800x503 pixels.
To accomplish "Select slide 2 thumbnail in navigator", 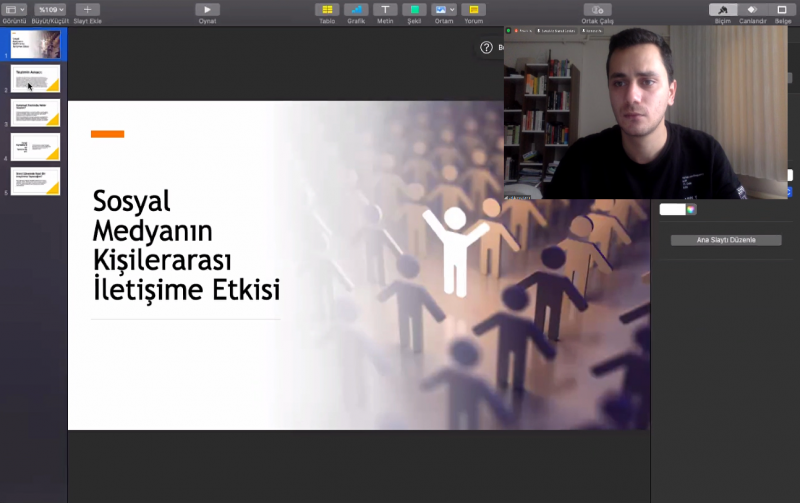I will (35, 79).
